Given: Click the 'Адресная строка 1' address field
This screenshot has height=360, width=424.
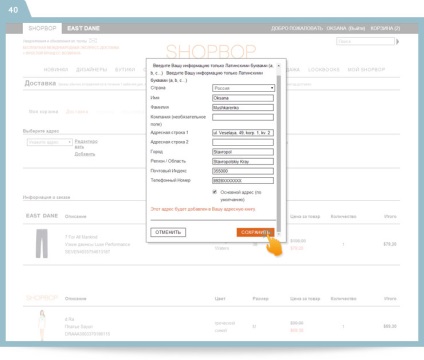Looking at the screenshot, I should [243, 133].
